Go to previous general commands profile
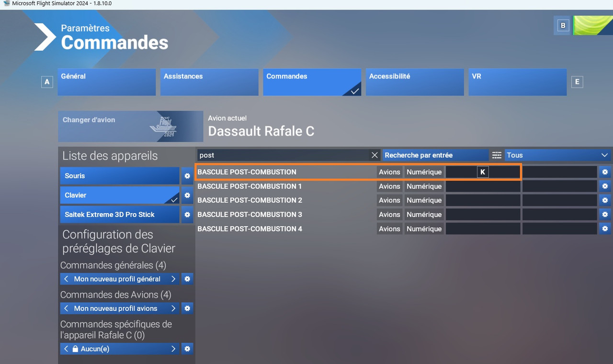 (66, 279)
